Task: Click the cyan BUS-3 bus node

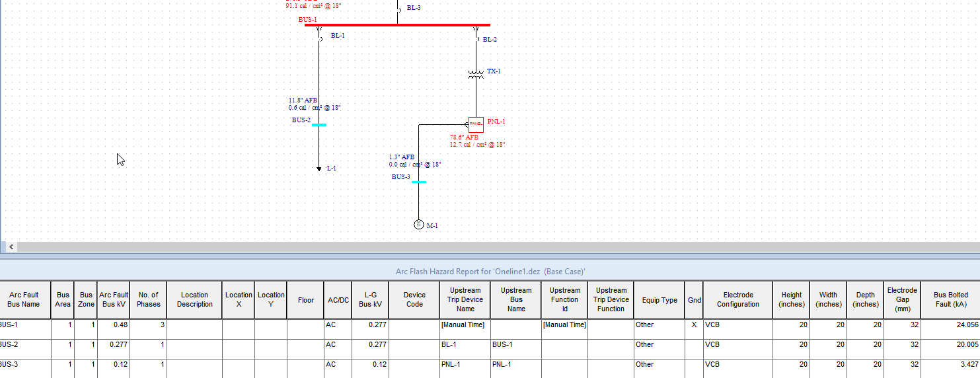Action: point(418,182)
